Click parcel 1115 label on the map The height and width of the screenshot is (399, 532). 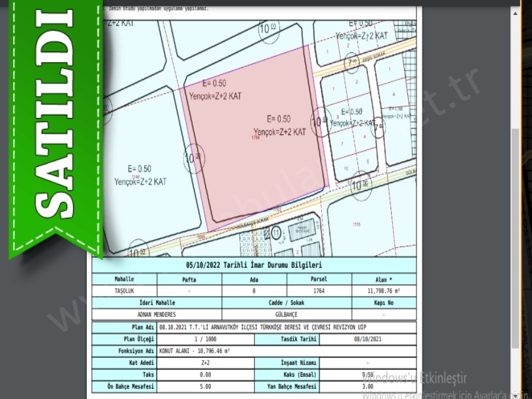pos(356,224)
